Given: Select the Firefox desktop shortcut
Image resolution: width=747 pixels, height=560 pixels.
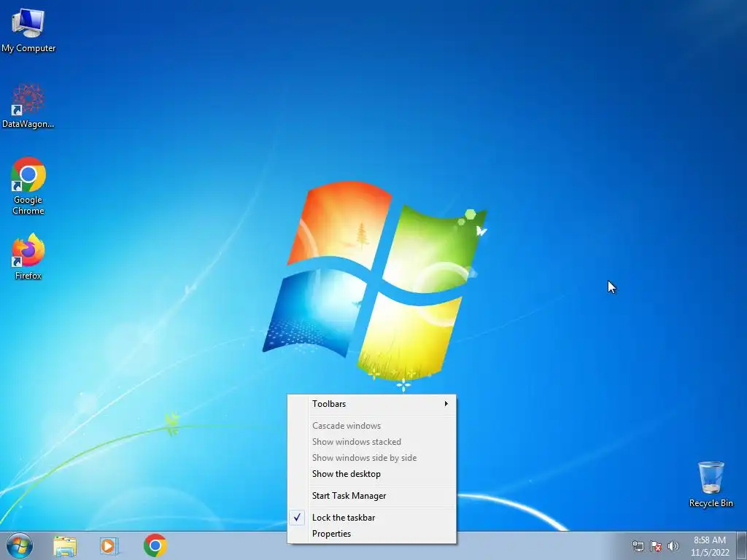Looking at the screenshot, I should click(28, 256).
